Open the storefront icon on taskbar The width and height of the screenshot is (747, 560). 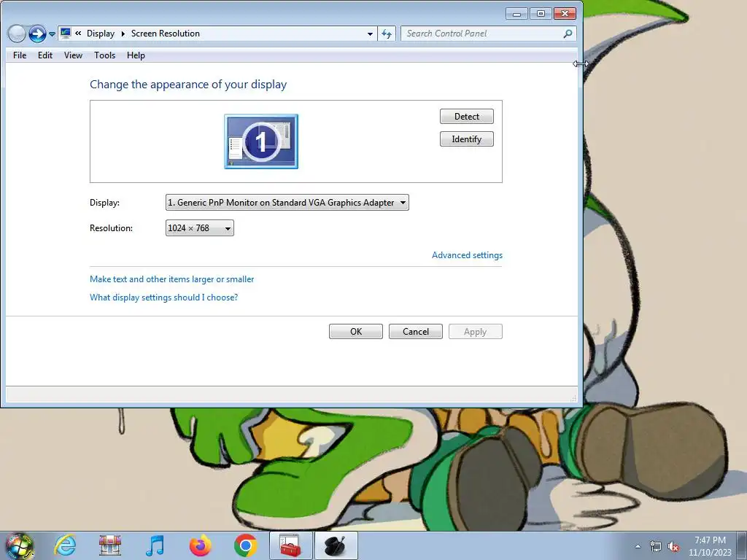pos(110,545)
